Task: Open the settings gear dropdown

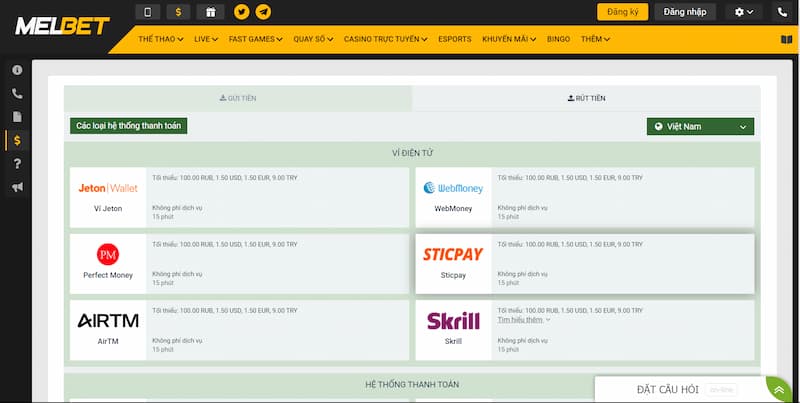Action: click(744, 13)
